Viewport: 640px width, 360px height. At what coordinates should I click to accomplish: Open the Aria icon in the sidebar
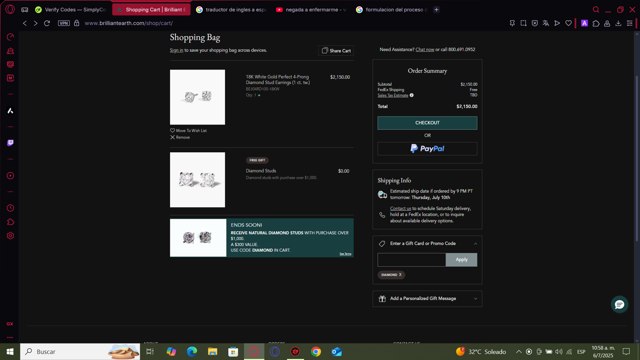point(10,111)
